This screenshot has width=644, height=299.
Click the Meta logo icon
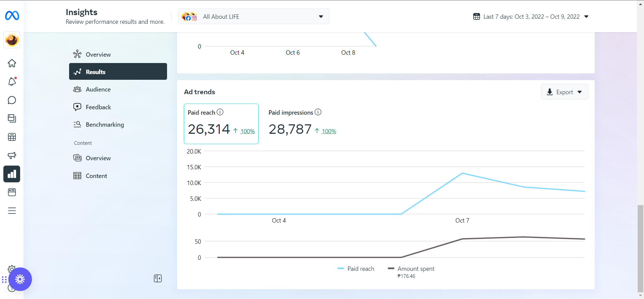[12, 15]
